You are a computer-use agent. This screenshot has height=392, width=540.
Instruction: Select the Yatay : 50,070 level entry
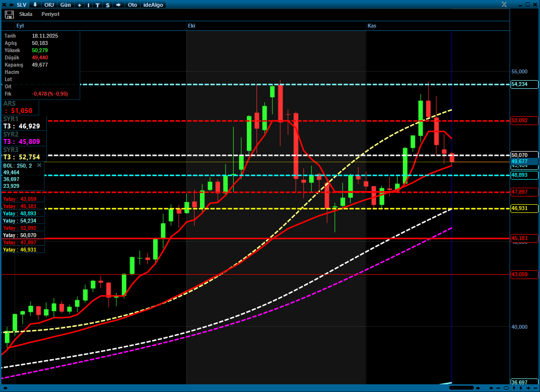pyautogui.click(x=23, y=235)
